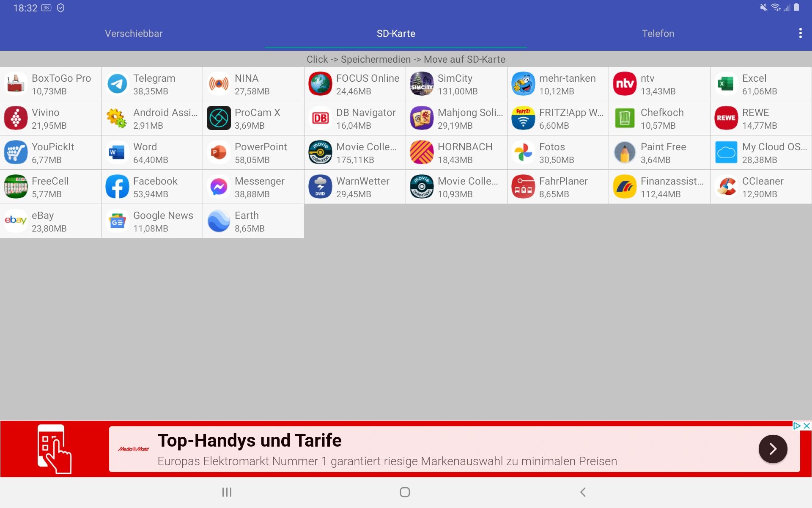This screenshot has height=508, width=812.
Task: Click the Finanzassistent 112,44MB size text
Action: (x=661, y=194)
